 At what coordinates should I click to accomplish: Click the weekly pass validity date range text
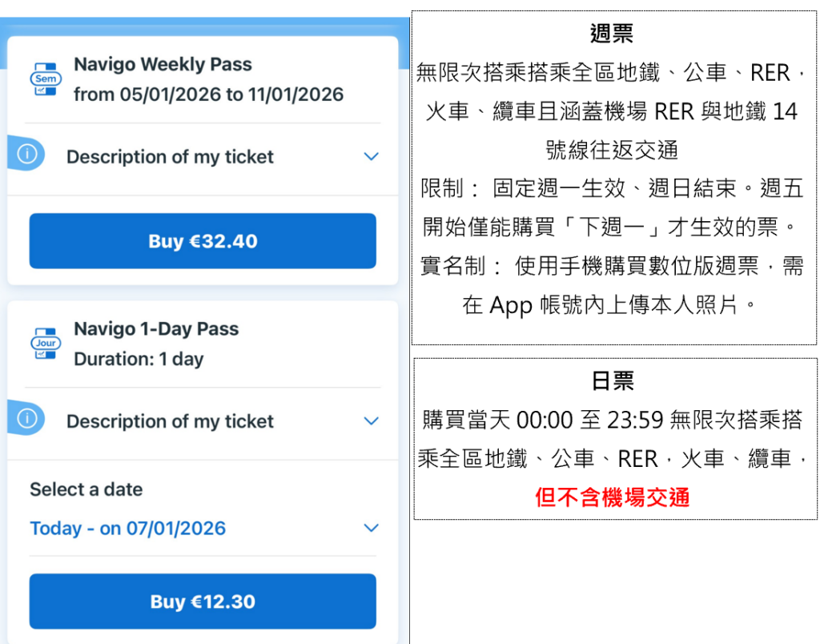tap(208, 95)
